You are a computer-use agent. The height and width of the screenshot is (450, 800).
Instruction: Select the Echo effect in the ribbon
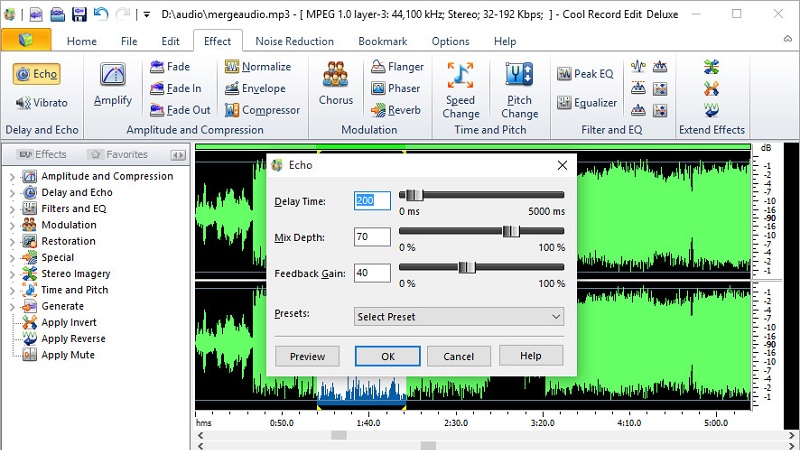36,74
